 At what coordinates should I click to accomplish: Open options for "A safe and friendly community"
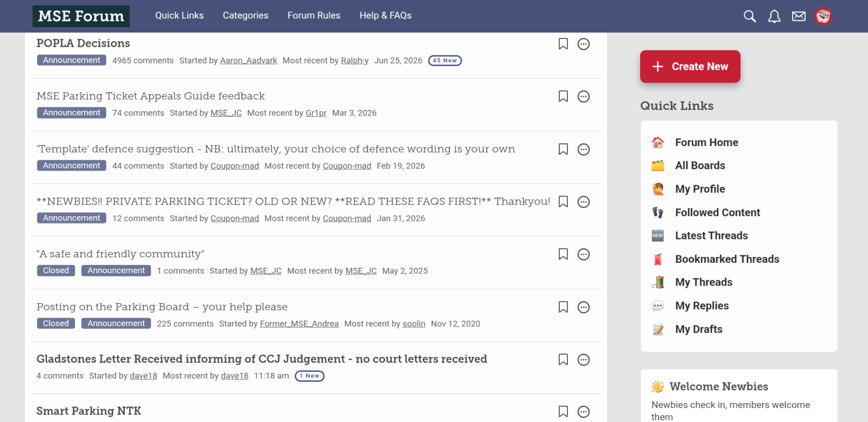click(x=584, y=254)
